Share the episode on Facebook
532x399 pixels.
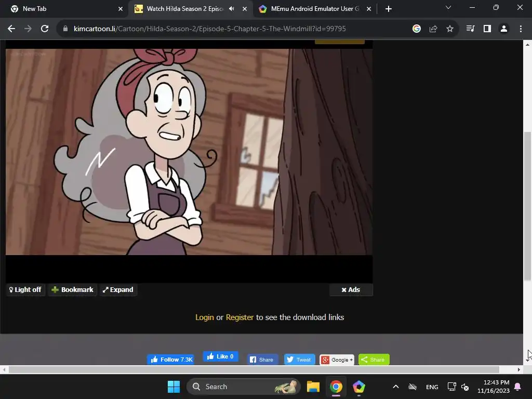261,360
